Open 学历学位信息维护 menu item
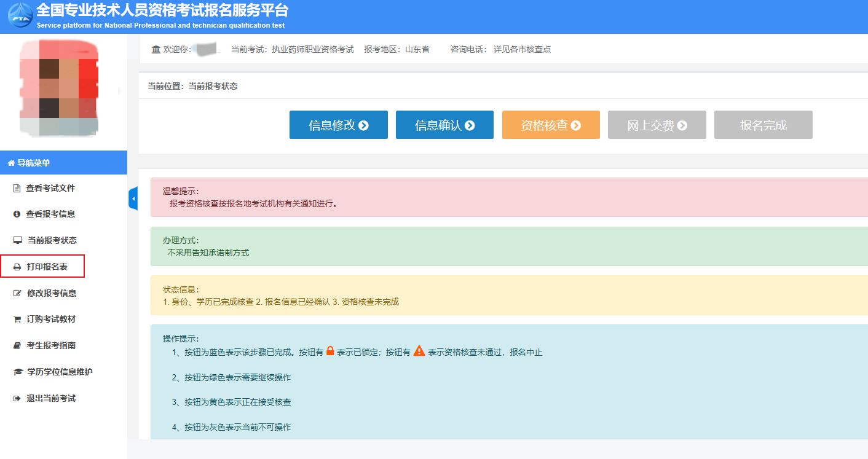The width and height of the screenshot is (868, 459). pos(60,372)
